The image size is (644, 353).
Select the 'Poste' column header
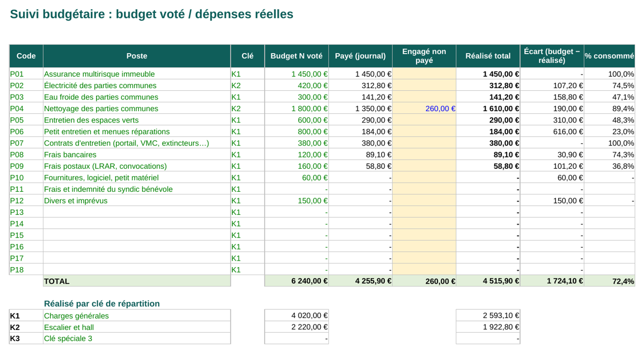coord(137,56)
